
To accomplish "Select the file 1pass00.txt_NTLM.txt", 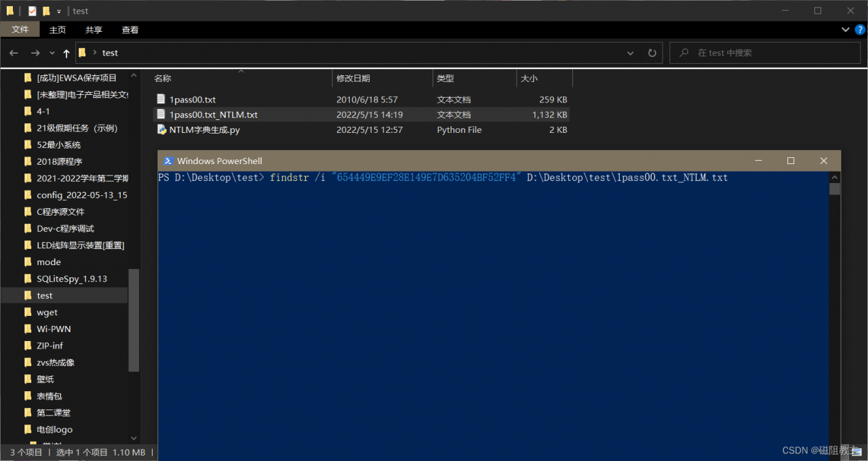I will 214,115.
